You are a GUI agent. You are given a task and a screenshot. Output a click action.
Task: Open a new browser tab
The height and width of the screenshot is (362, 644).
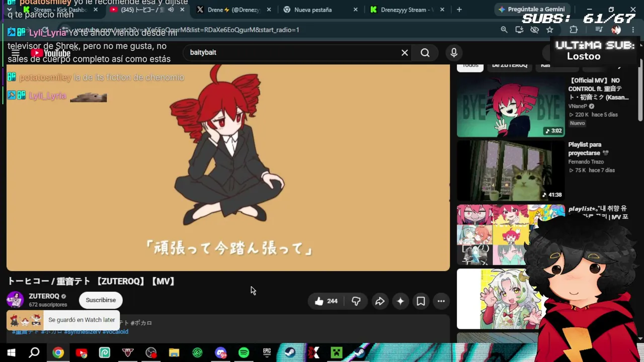(x=459, y=10)
